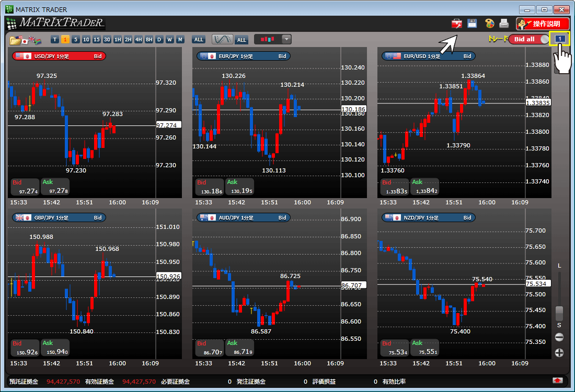Open the EUR/JPY 1分足 chart header
Image resolution: width=575 pixels, height=392 pixels.
tap(244, 56)
